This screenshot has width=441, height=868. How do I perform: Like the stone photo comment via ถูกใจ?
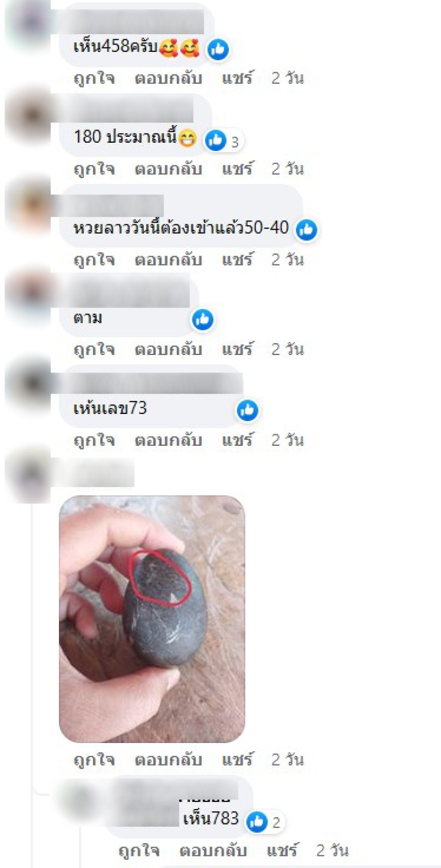point(94,760)
